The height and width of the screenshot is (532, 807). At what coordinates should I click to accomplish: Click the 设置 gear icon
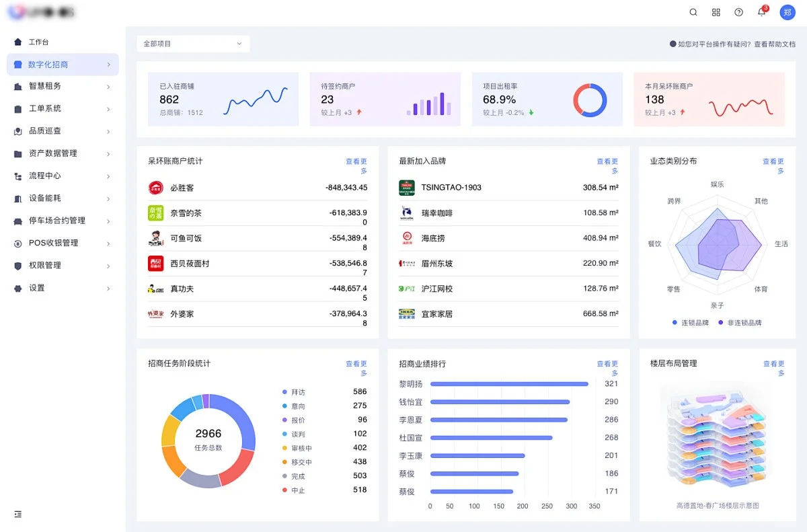(18, 288)
